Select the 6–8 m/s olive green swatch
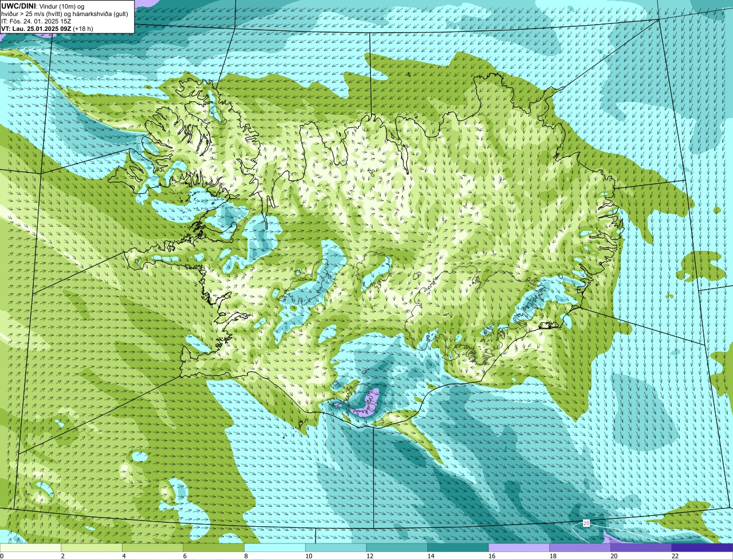This screenshot has width=733, height=560. click(214, 547)
